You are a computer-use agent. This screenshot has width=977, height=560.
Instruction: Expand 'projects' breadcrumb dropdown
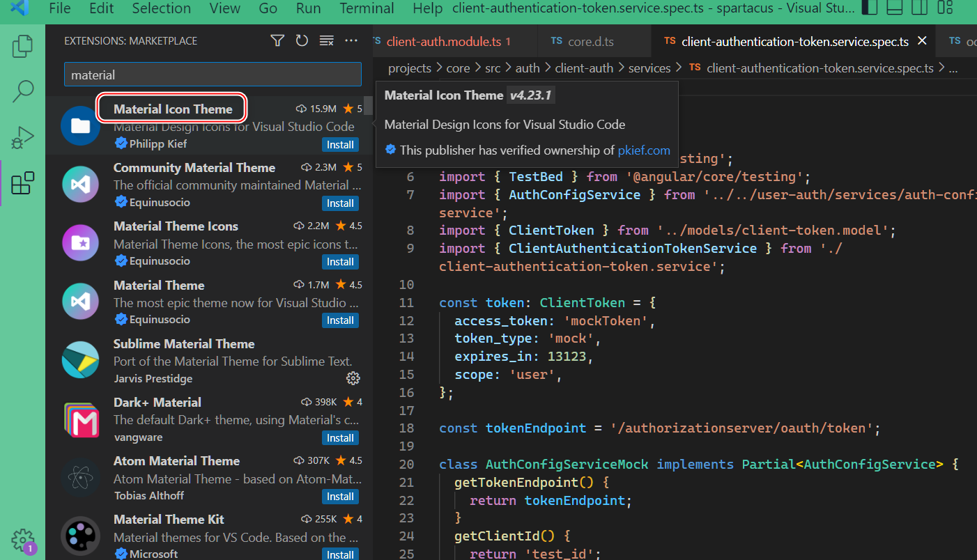(x=410, y=68)
